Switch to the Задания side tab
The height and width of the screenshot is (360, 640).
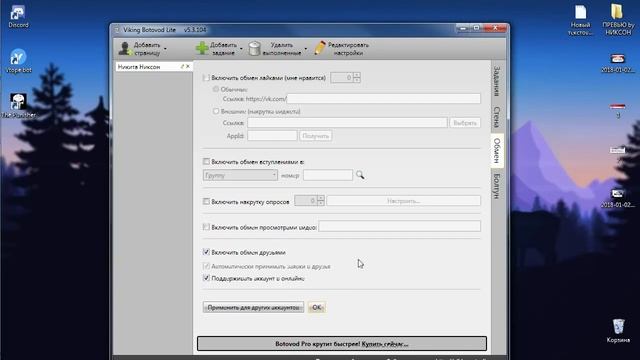497,81
